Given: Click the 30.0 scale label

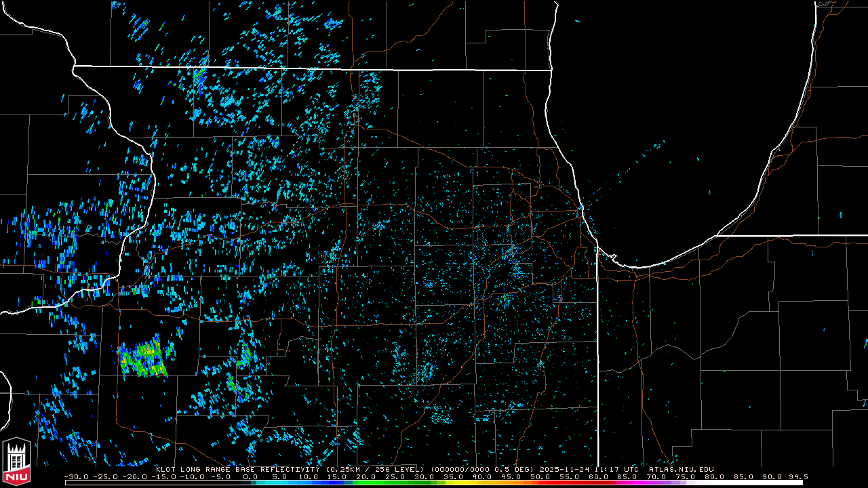Looking at the screenshot, I should click(x=423, y=476).
